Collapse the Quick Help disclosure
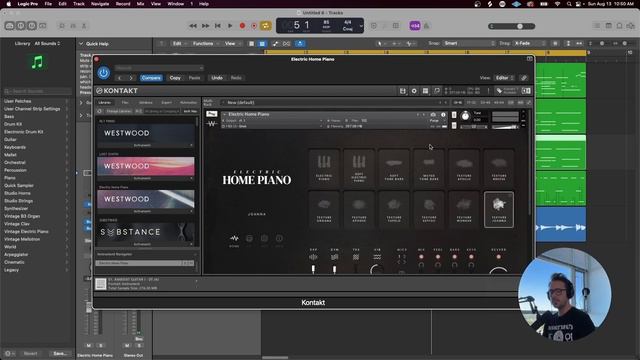This screenshot has width=640, height=360. [x=81, y=44]
